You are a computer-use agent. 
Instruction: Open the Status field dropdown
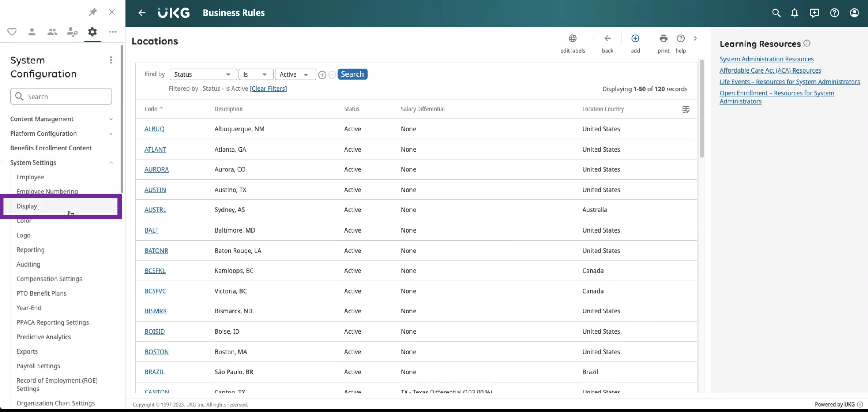pyautogui.click(x=203, y=74)
